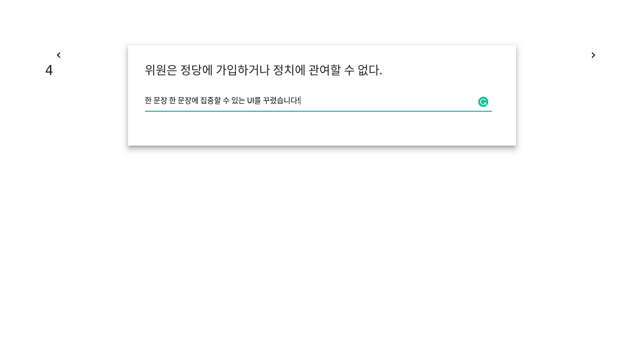Click the word 없다. ending the prompt
This screenshot has height=362, width=644.
click(x=370, y=70)
